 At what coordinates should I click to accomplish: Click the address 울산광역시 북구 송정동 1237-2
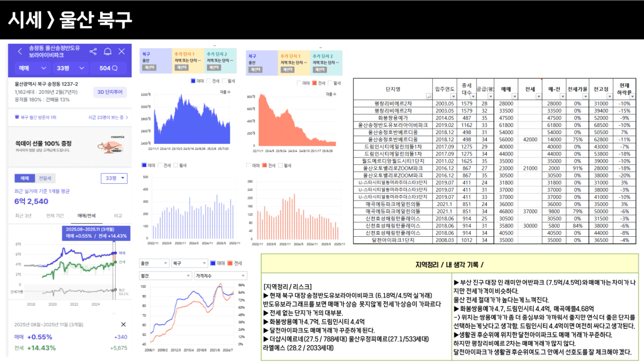(46, 84)
